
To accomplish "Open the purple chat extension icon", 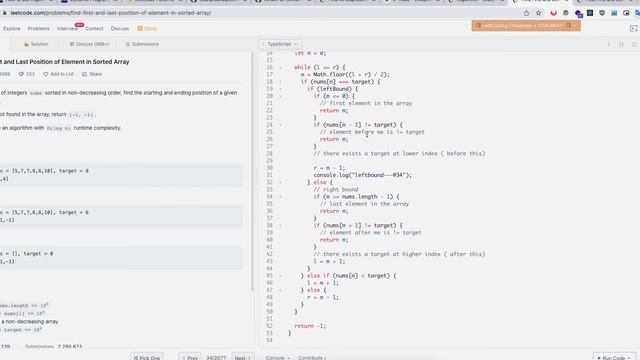I will pyautogui.click(x=578, y=13).
